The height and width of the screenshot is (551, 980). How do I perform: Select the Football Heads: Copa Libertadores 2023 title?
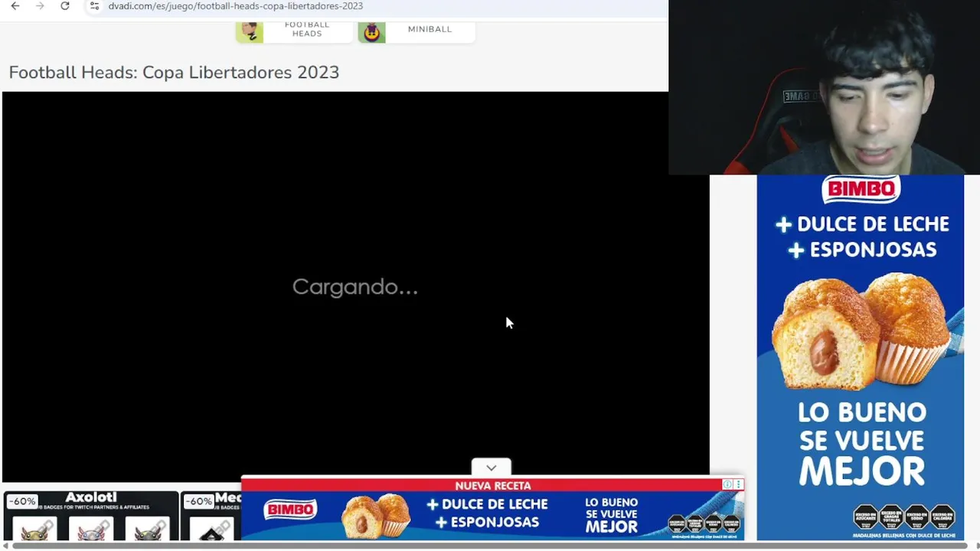point(174,72)
